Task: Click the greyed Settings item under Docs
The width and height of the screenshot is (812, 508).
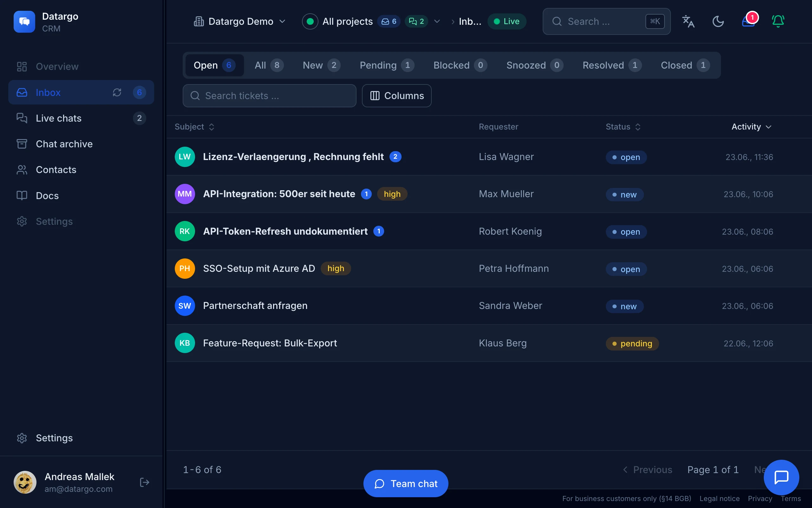Action: (81, 221)
